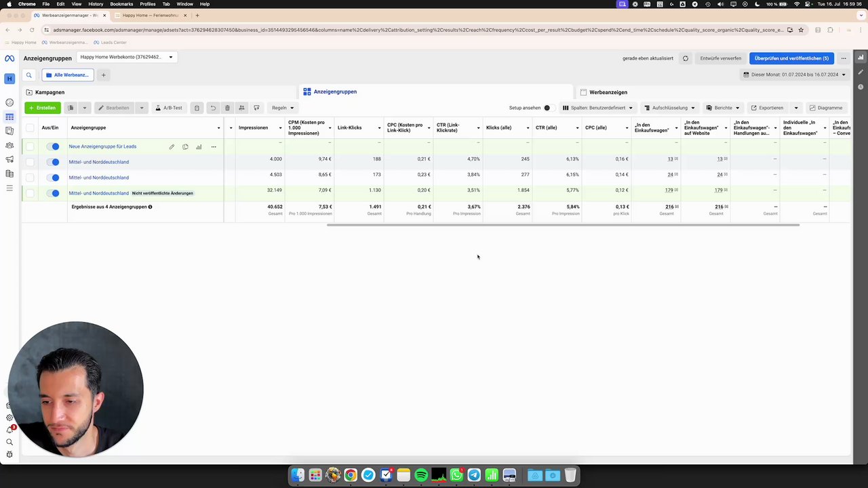Screen dimensions: 868x488
Task: Open the Happy Home Werbekonto account dropdown
Action: pyautogui.click(x=127, y=57)
